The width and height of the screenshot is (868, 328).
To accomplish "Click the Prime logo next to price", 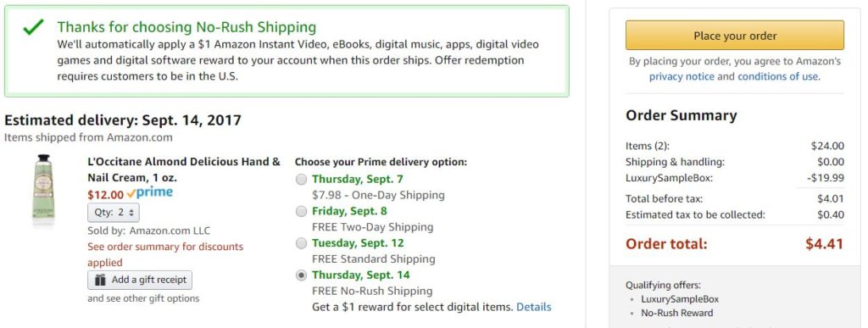I will tap(149, 193).
